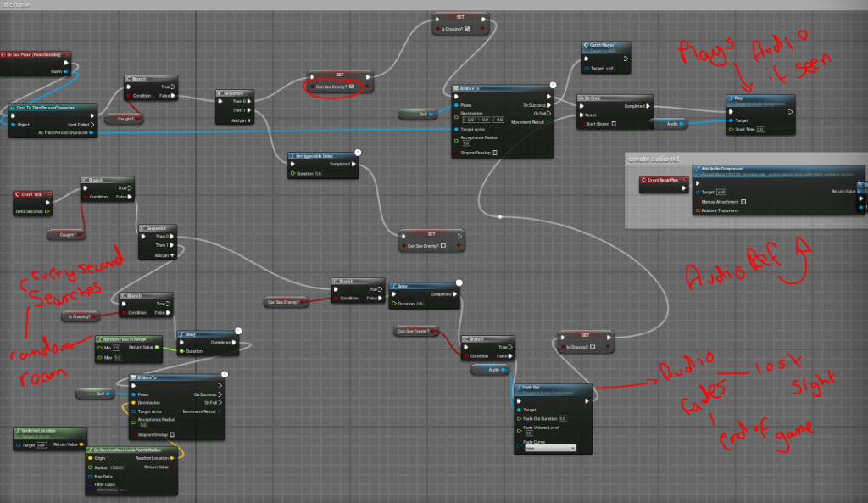Click the Event BeginPlay node icon
868x503 pixels.
(x=644, y=180)
